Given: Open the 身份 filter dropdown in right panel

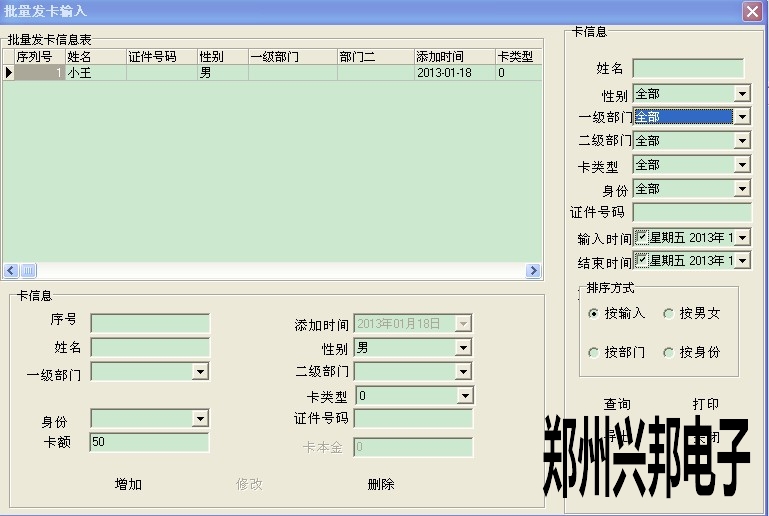Looking at the screenshot, I should (742, 189).
